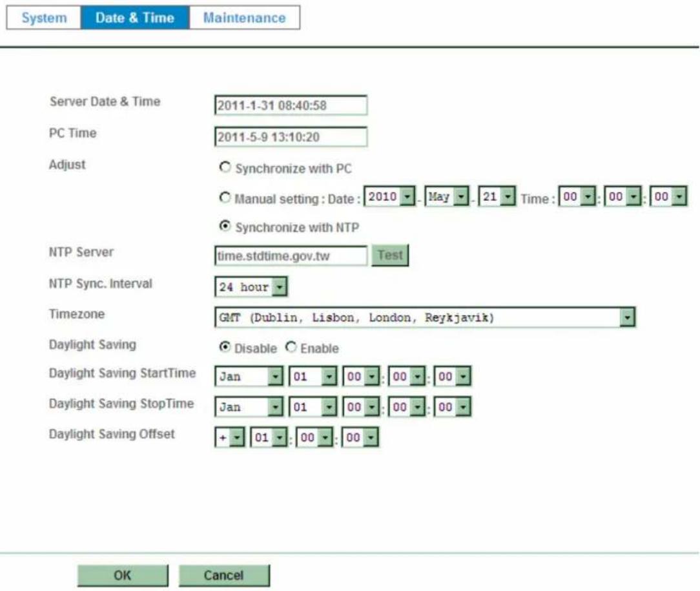Viewport: 700px width, 591px height.
Task: Open Daylight Saving StopTime minute dropdown
Action: tap(406, 407)
